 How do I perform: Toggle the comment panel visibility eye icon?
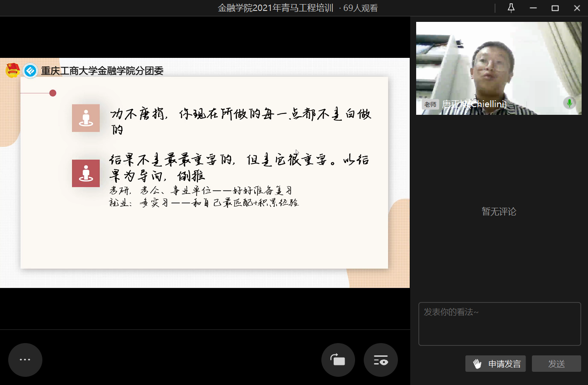[x=381, y=360]
